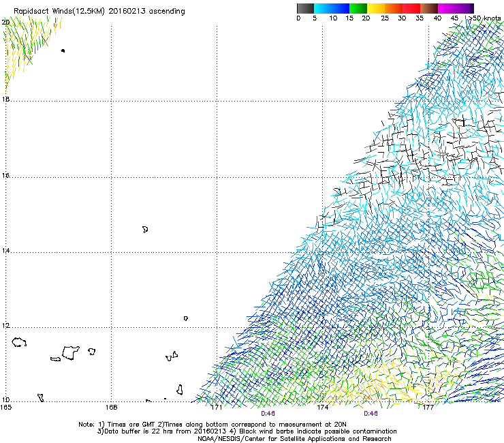This screenshot has height=443, width=504.
Task: Click the gray 0–5 knots legend swatch
Action: click(305, 8)
